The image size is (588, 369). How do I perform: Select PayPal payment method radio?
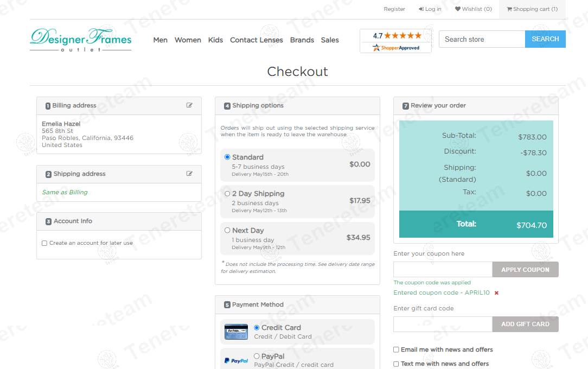click(x=257, y=357)
